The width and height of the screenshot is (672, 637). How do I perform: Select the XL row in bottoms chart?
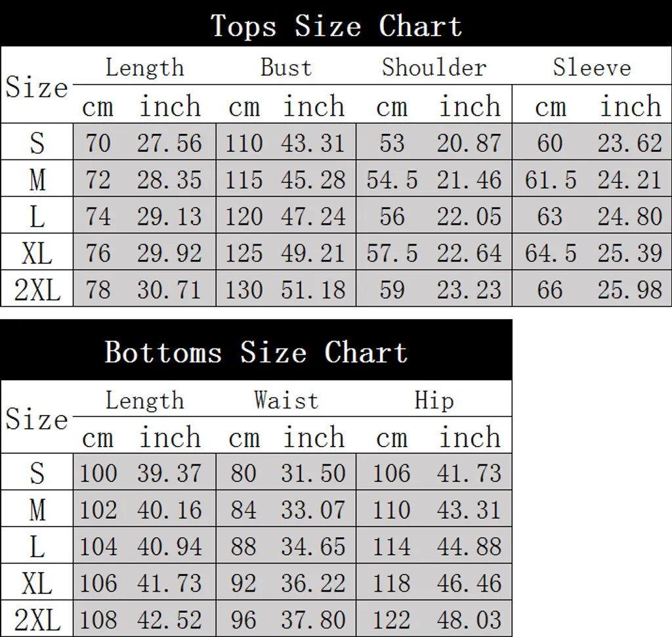click(x=257, y=582)
